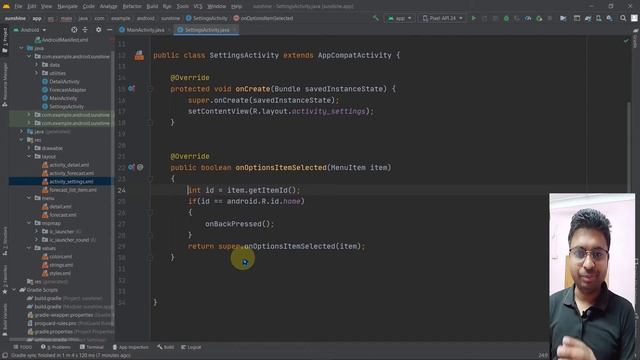Open the Terminal tool window button
640x360 pixels.
click(92, 347)
